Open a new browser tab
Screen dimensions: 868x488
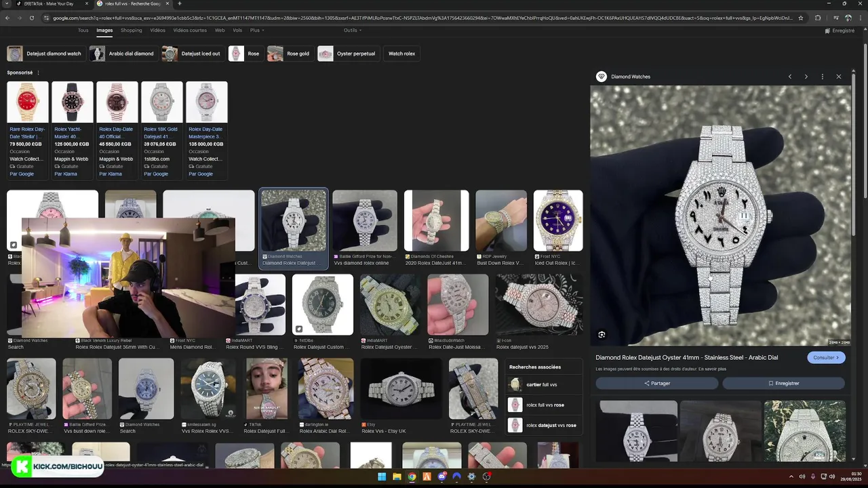[179, 3]
